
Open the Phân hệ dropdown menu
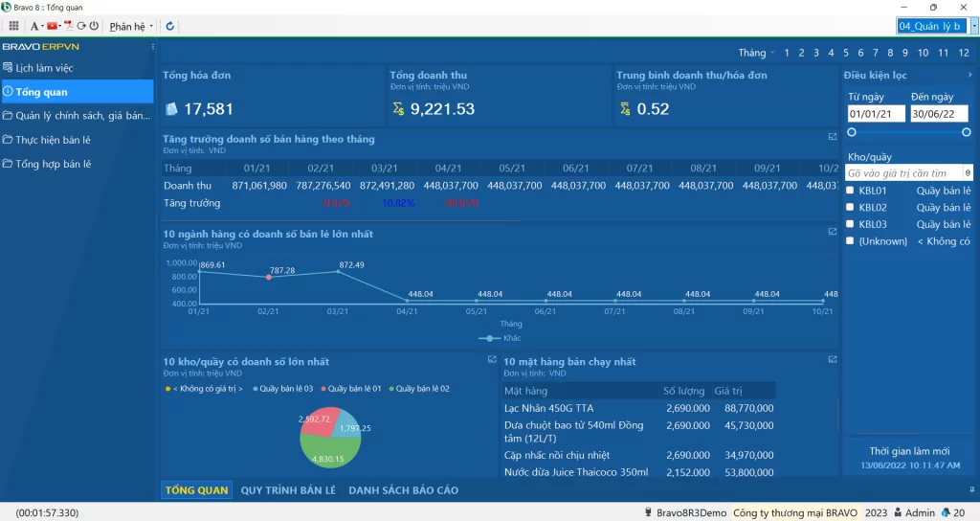coord(131,26)
